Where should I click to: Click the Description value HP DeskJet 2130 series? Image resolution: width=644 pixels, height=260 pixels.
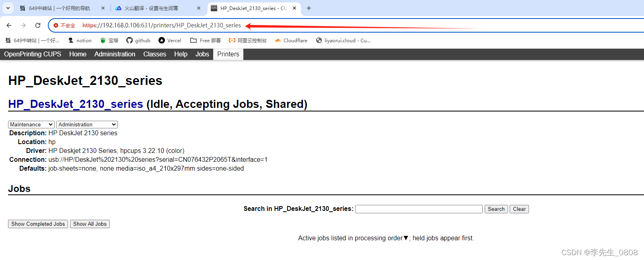[x=83, y=133]
